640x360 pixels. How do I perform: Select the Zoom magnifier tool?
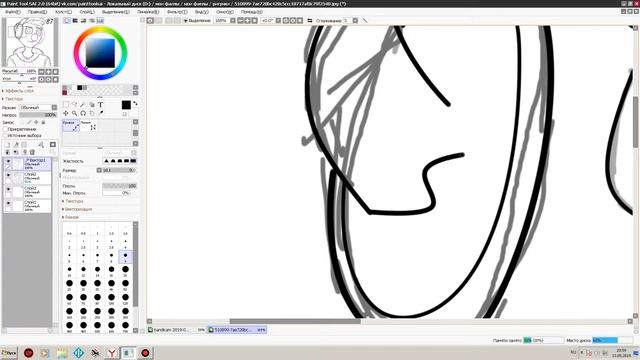[74, 113]
